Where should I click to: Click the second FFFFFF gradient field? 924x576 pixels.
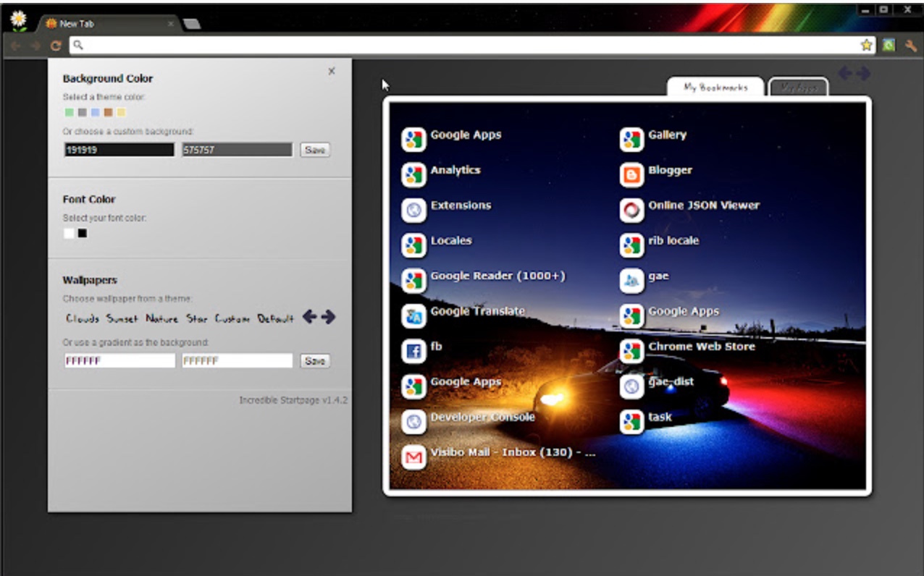[237, 360]
